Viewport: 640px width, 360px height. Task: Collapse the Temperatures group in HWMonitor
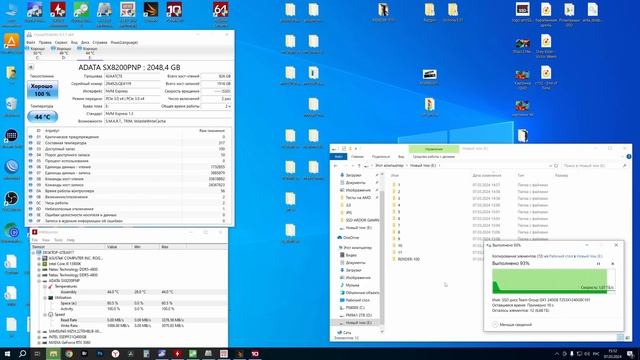point(45,287)
